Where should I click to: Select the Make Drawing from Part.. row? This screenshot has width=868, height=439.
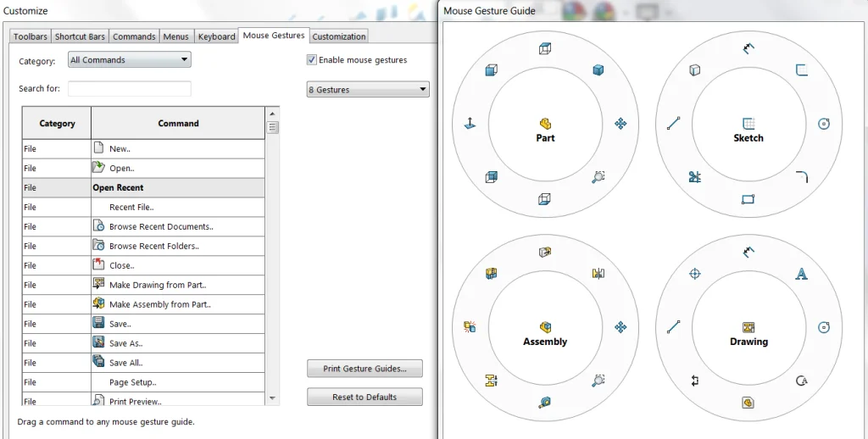coord(143,285)
